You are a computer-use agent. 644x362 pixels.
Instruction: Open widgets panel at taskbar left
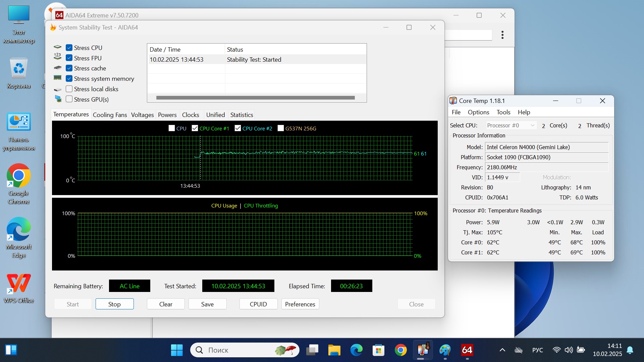pos(11,350)
